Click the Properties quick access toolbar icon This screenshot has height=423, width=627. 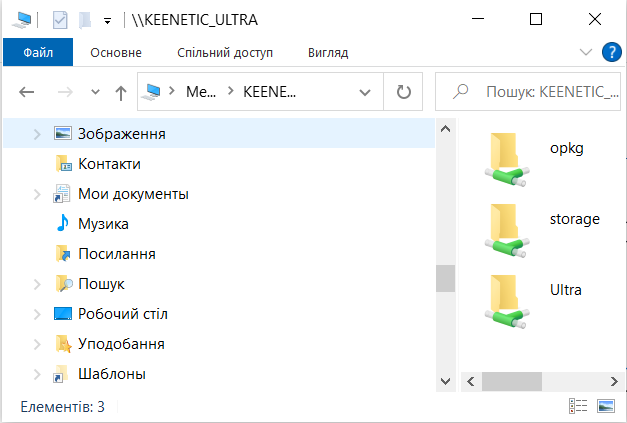point(60,20)
